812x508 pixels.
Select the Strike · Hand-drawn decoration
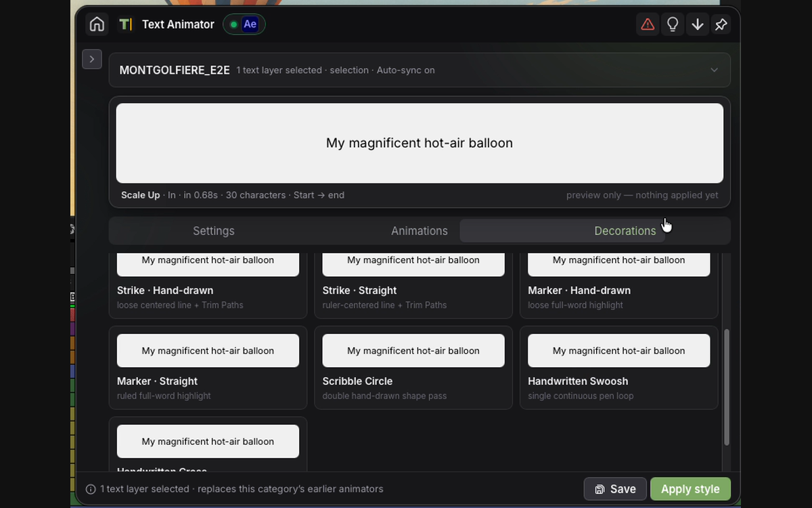tap(208, 284)
